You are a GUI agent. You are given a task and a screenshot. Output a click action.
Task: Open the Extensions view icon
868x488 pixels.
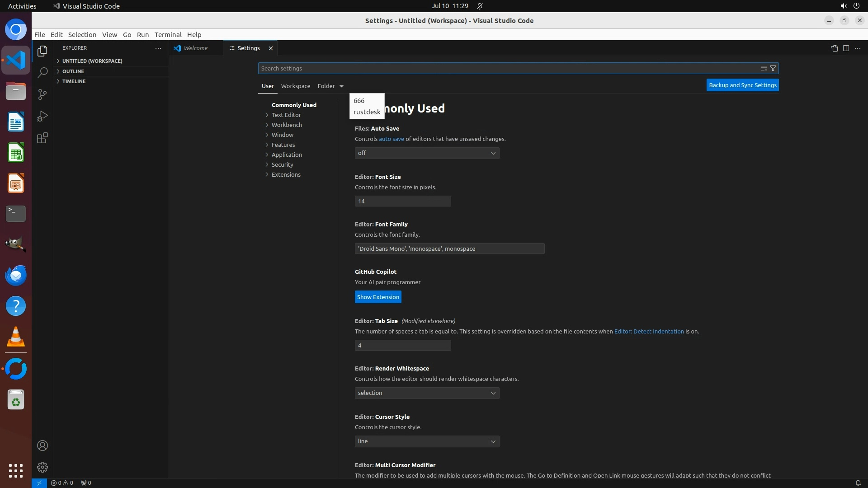42,138
